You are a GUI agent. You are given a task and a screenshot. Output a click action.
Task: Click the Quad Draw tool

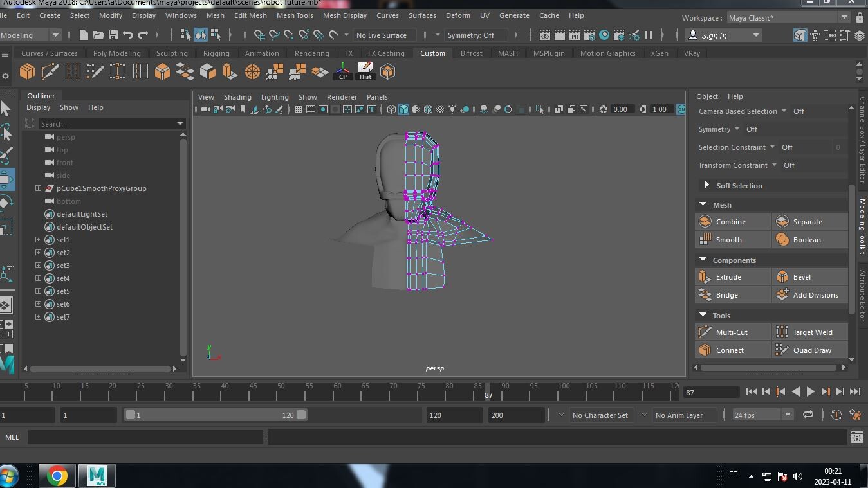811,350
